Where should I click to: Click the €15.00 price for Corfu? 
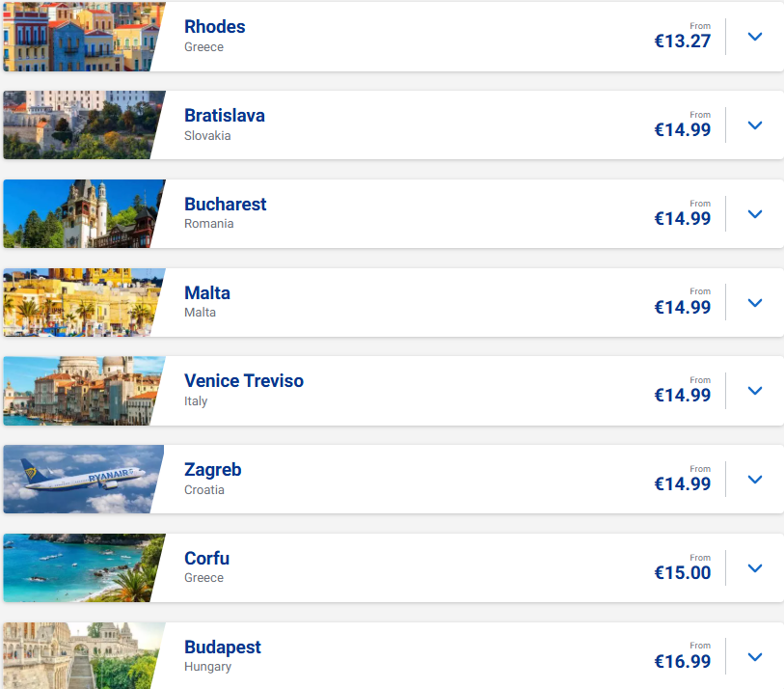pyautogui.click(x=683, y=572)
